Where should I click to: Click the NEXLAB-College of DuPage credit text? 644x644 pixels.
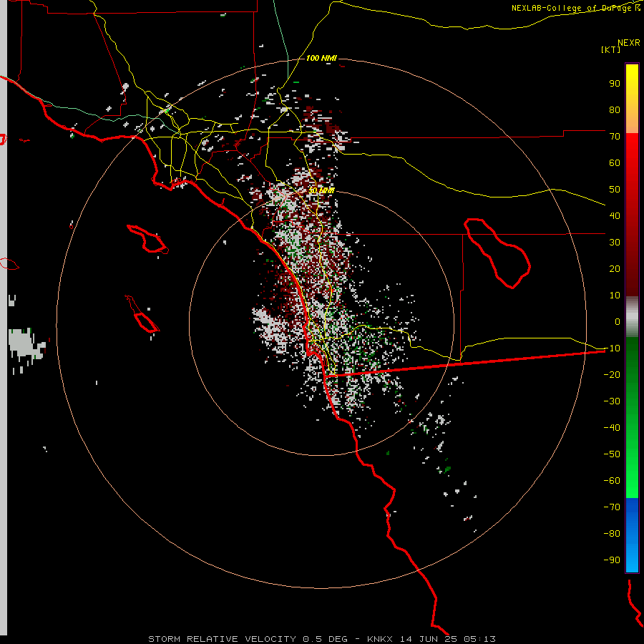575,8
